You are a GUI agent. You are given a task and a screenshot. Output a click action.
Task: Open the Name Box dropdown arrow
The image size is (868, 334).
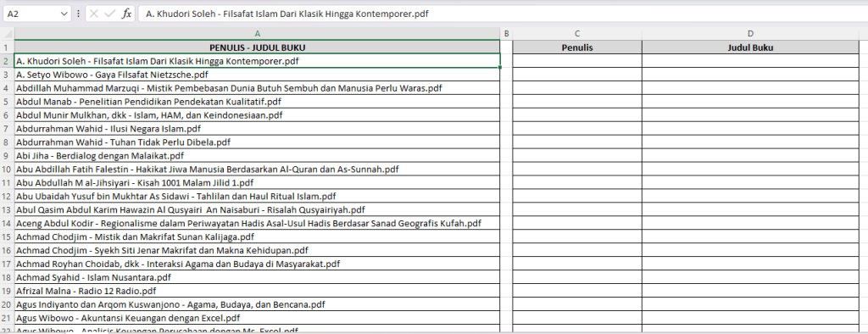[x=64, y=14]
